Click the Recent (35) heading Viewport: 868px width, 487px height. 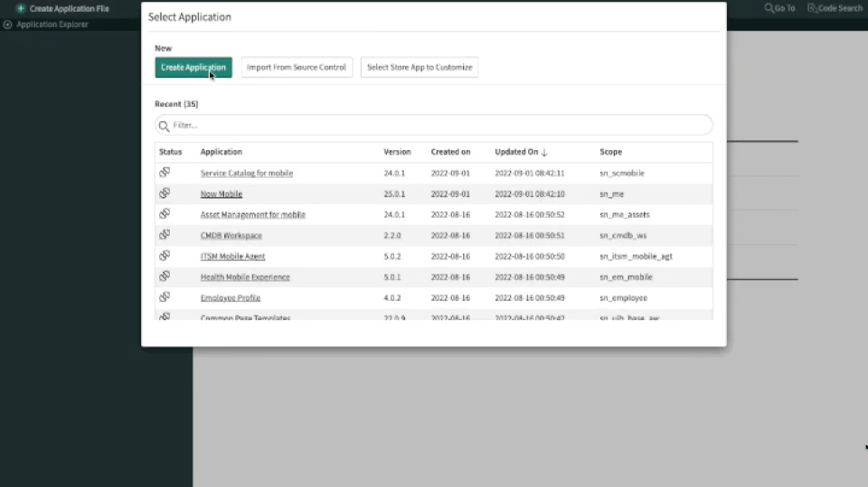[176, 104]
